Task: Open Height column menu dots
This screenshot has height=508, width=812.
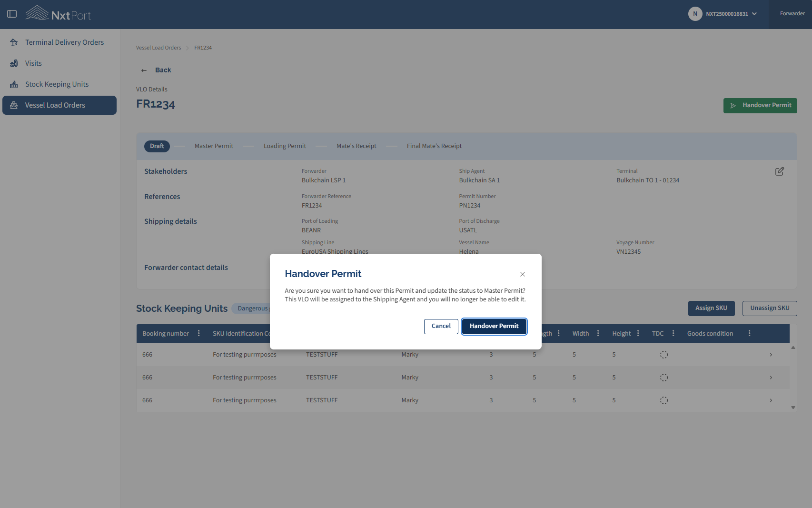Action: click(x=638, y=333)
